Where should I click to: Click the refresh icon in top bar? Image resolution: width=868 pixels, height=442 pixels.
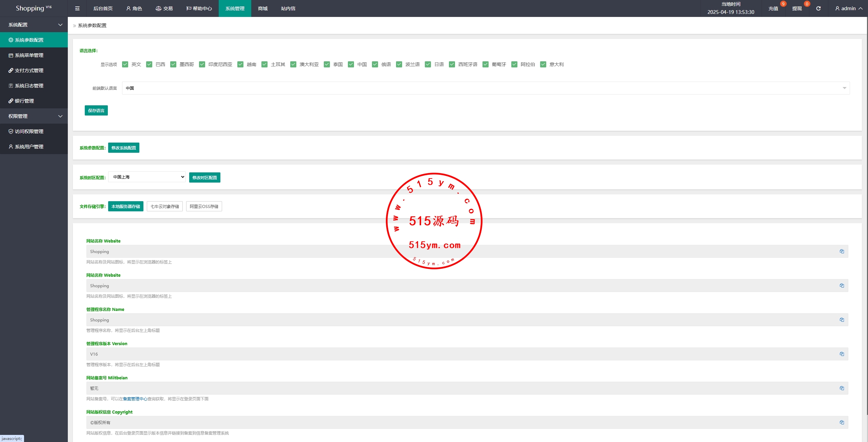point(818,8)
